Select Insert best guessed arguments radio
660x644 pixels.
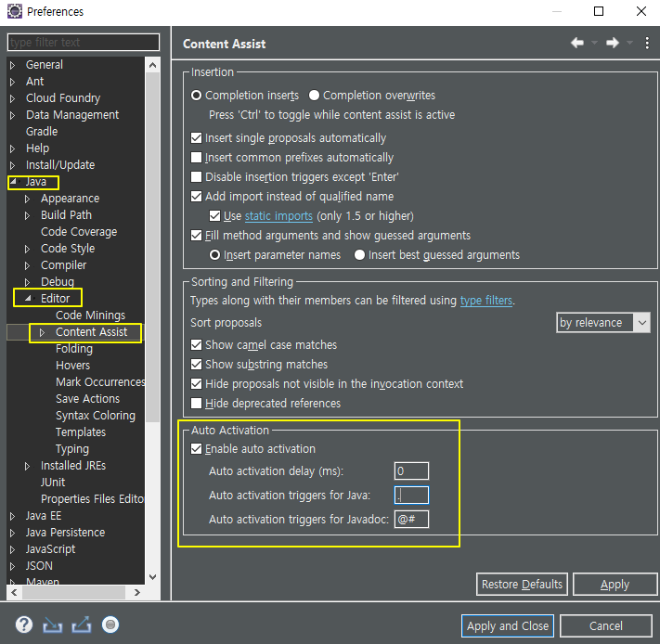(359, 255)
